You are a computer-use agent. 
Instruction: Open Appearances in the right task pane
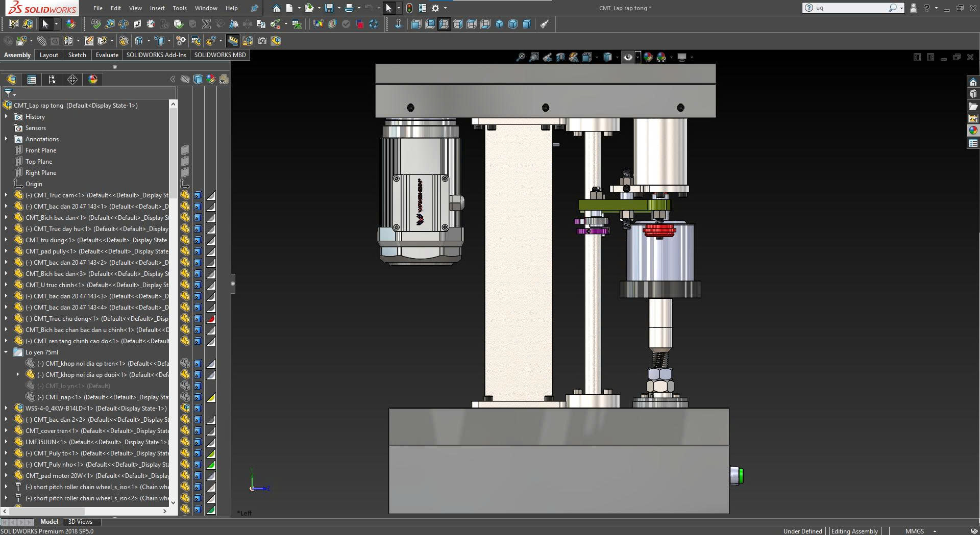point(973,131)
